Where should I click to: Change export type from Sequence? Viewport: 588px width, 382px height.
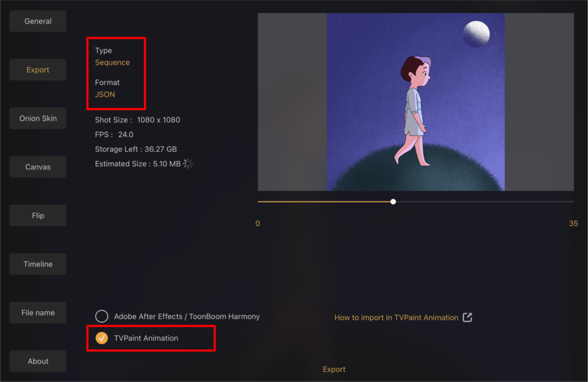pos(112,63)
